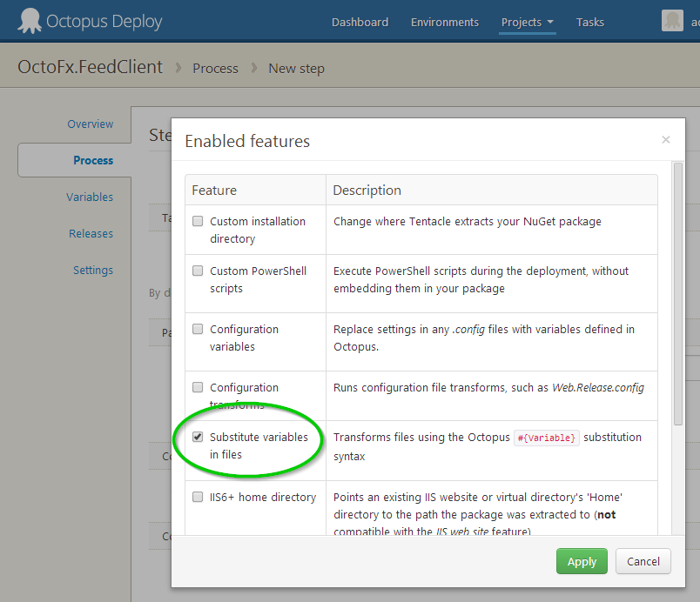Screen dimensions: 700x602
Task: Check the Configuration transforms feature
Action: [x=198, y=387]
